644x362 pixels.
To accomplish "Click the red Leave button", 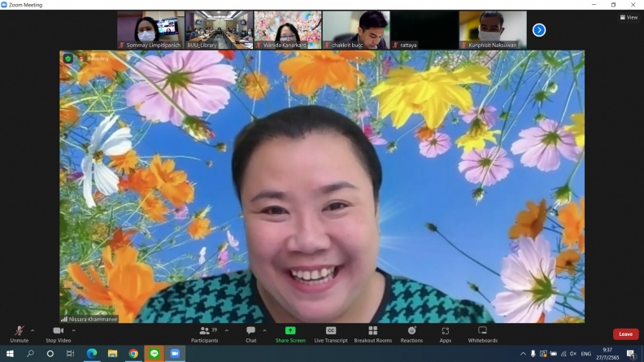I will [x=625, y=334].
